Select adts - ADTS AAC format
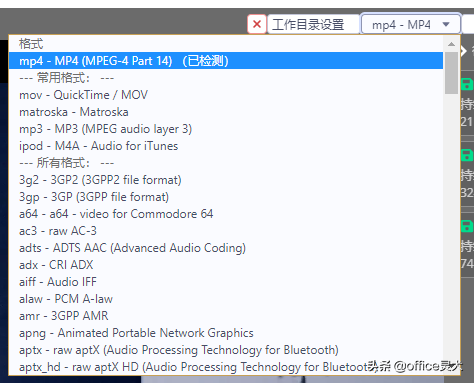The image size is (474, 383). 226,248
